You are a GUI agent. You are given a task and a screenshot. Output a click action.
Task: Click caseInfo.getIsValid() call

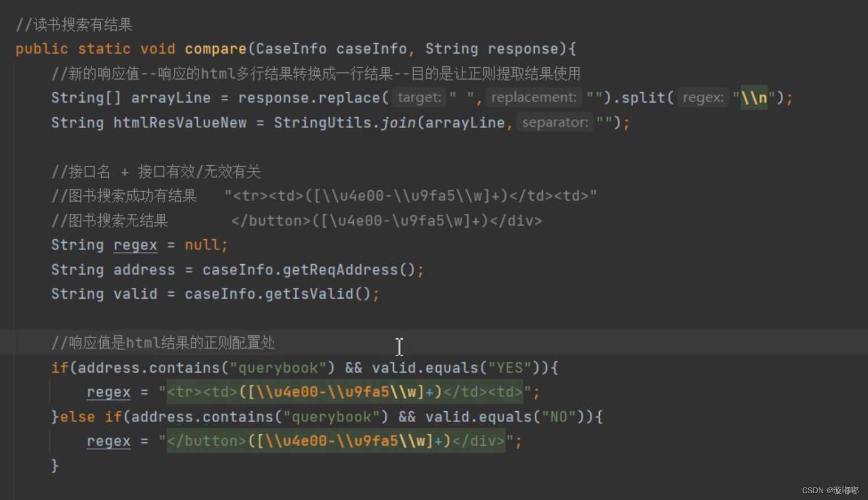tap(278, 294)
